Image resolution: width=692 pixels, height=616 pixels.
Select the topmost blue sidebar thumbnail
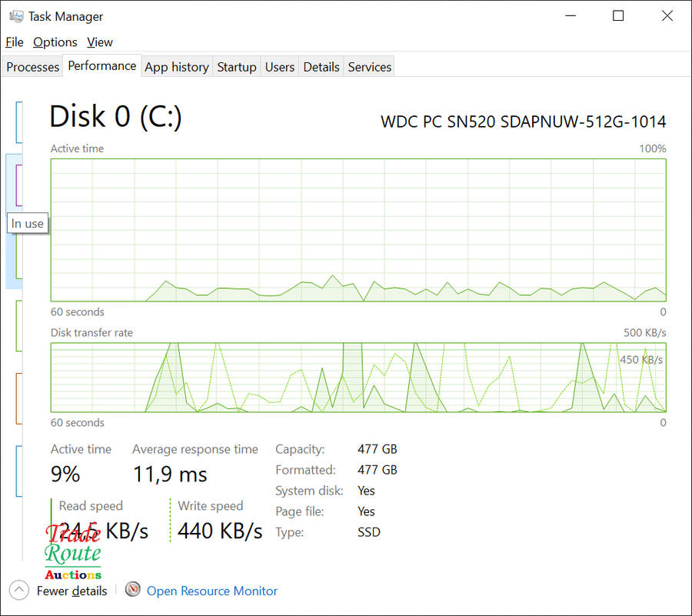point(18,122)
